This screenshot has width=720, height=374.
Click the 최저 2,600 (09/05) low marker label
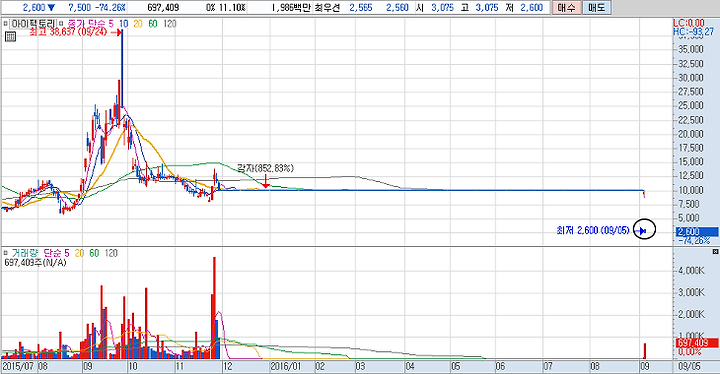(x=593, y=230)
